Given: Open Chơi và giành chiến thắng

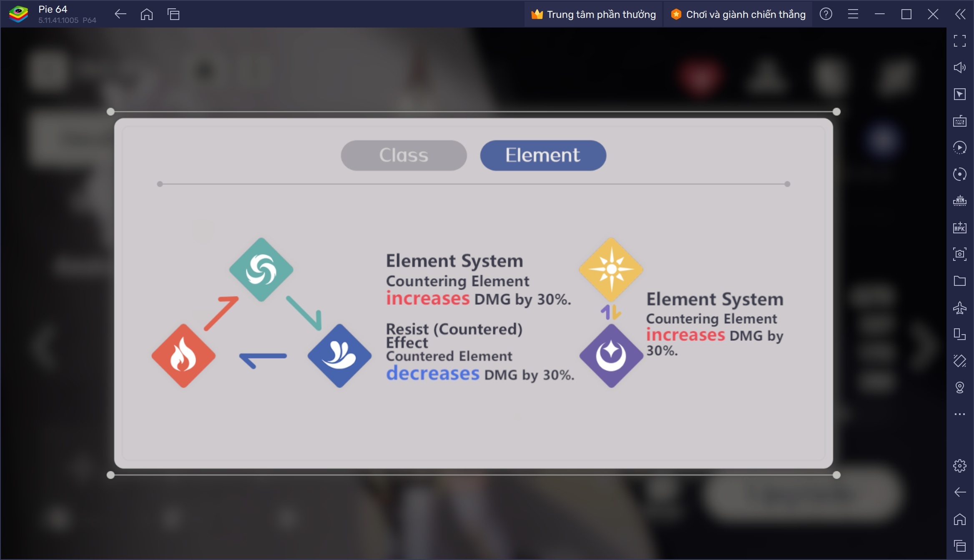Looking at the screenshot, I should [x=738, y=15].
